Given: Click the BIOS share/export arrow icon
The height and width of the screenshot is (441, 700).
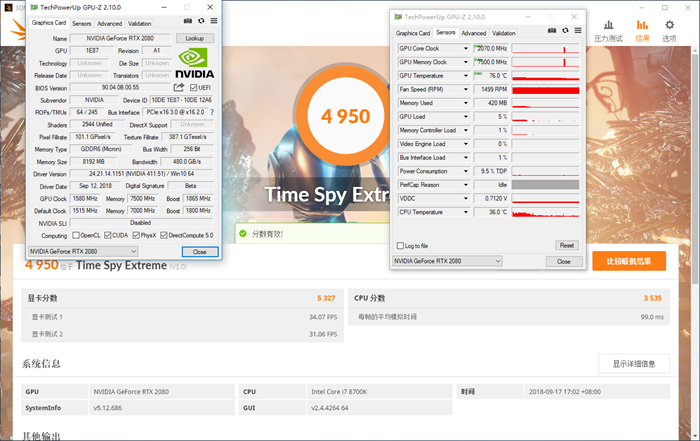Looking at the screenshot, I should click(179, 87).
